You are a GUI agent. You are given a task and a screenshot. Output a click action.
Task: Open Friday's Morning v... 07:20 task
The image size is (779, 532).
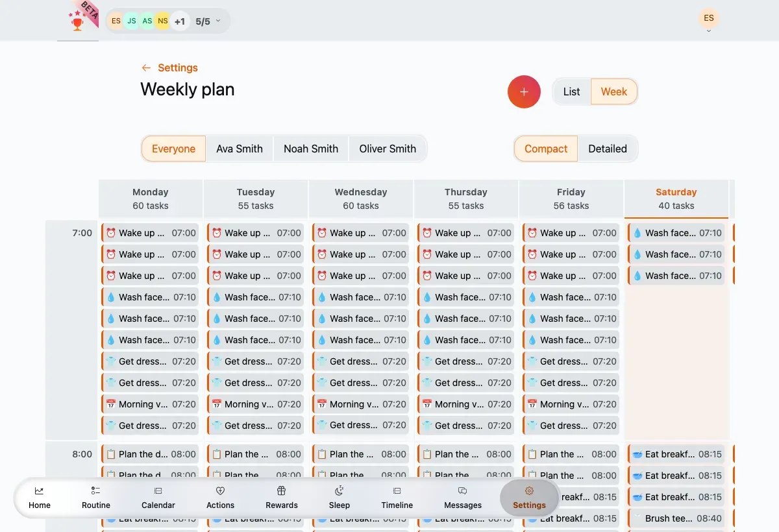click(x=571, y=404)
